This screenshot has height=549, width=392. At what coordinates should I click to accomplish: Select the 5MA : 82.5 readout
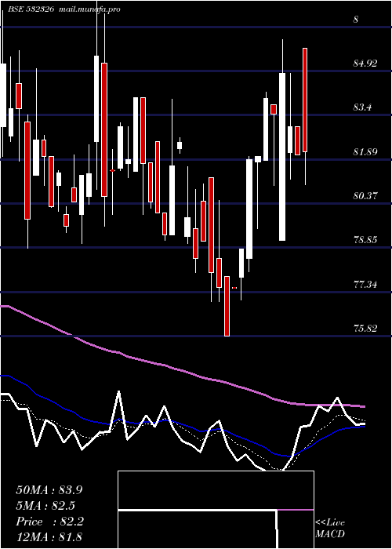[x=45, y=506]
